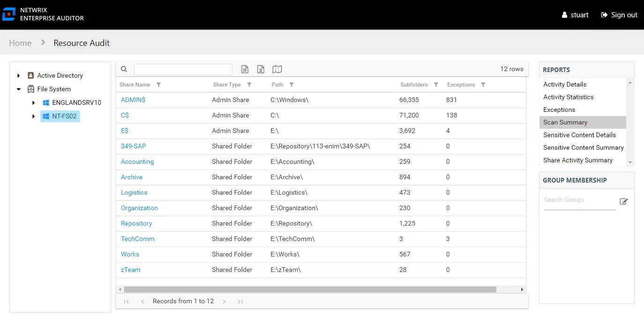644x315 pixels.
Task: Go to next page of records
Action: click(224, 301)
